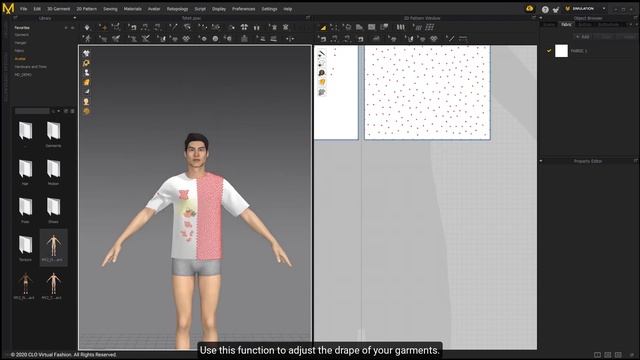Screen dimensions: 640x360
Task: Click the Add button in Object Browser
Action: click(x=582, y=37)
